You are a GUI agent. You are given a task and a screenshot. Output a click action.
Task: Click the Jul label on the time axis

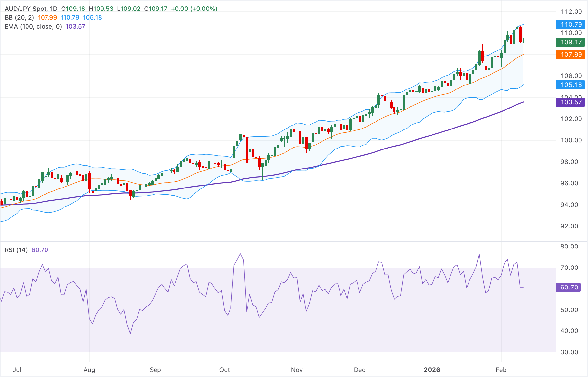(x=18, y=370)
